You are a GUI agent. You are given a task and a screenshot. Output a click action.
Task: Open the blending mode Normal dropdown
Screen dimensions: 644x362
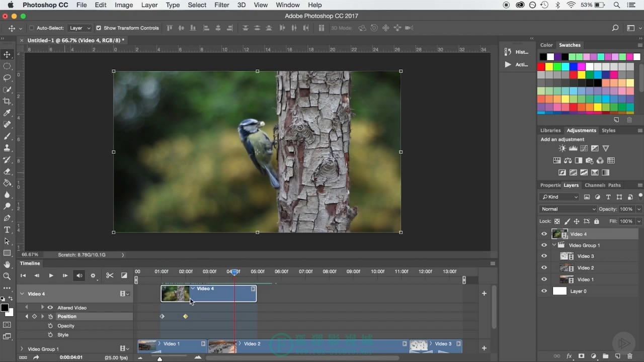(568, 209)
